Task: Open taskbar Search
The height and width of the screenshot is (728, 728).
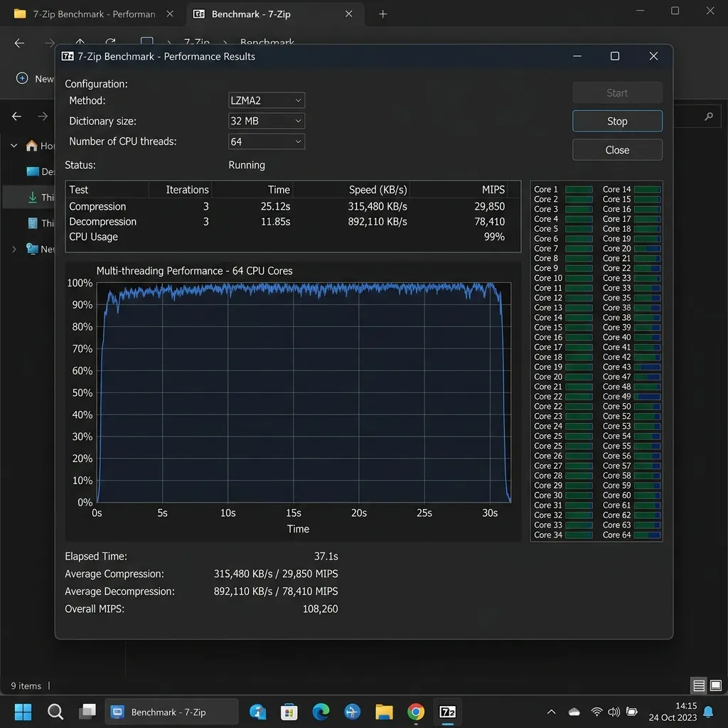Action: (x=55, y=712)
